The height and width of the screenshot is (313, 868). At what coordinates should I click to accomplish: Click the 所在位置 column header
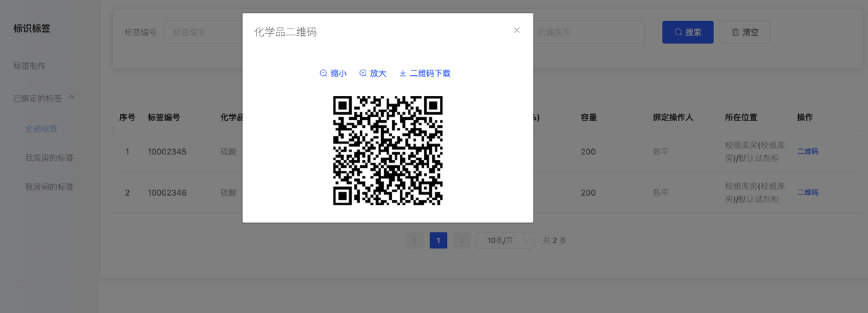(x=741, y=117)
